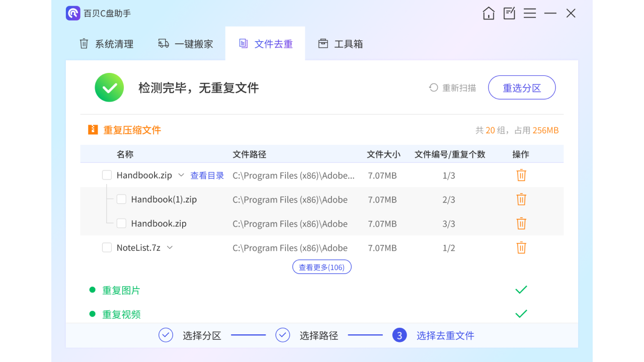Click the feedback note icon at top right
644x362 pixels.
(x=509, y=13)
